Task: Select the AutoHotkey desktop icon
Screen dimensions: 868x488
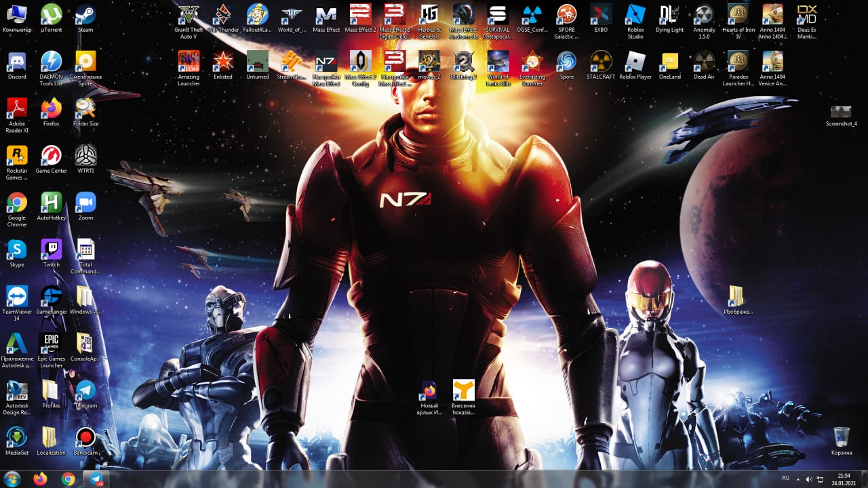Action: [52, 206]
